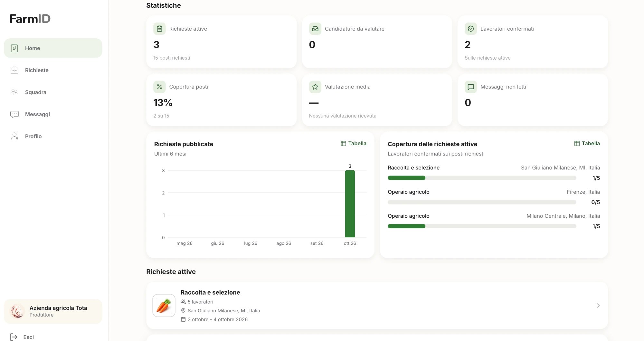Click the Firenze Operaio agricolo 0/5 progress bar
Screen dimensions: 644x341
[x=482, y=202]
